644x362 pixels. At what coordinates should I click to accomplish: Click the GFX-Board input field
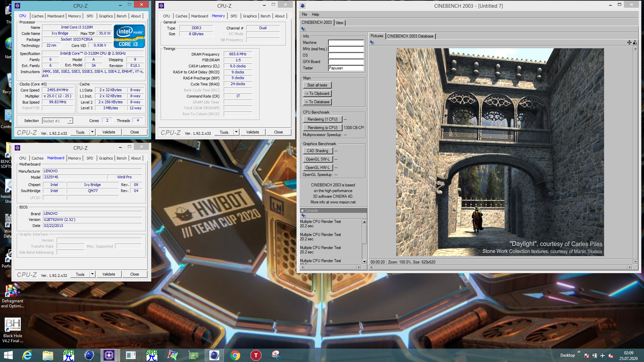tap(346, 62)
